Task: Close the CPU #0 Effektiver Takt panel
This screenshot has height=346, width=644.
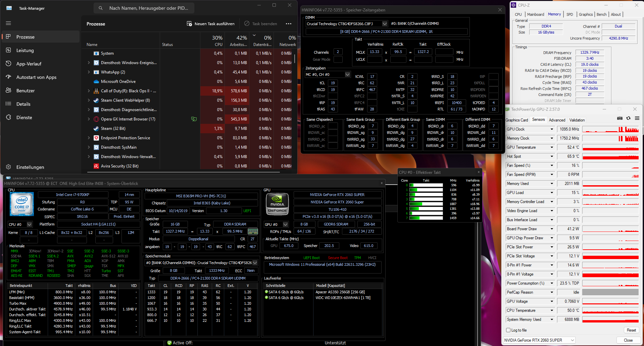Action: click(479, 172)
